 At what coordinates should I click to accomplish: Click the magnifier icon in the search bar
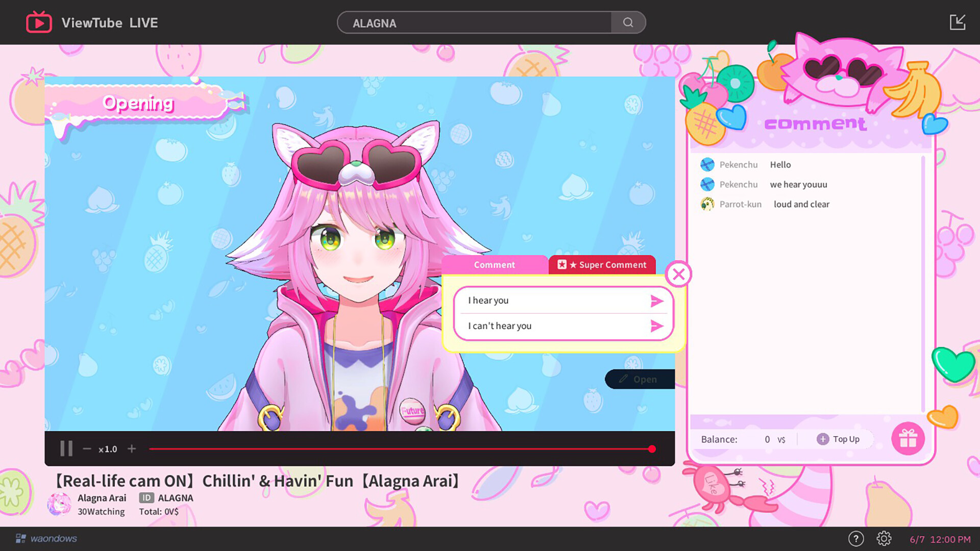(628, 22)
